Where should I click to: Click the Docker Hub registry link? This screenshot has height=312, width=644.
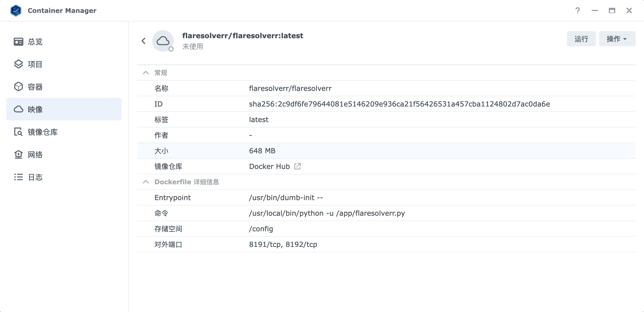pyautogui.click(x=269, y=166)
